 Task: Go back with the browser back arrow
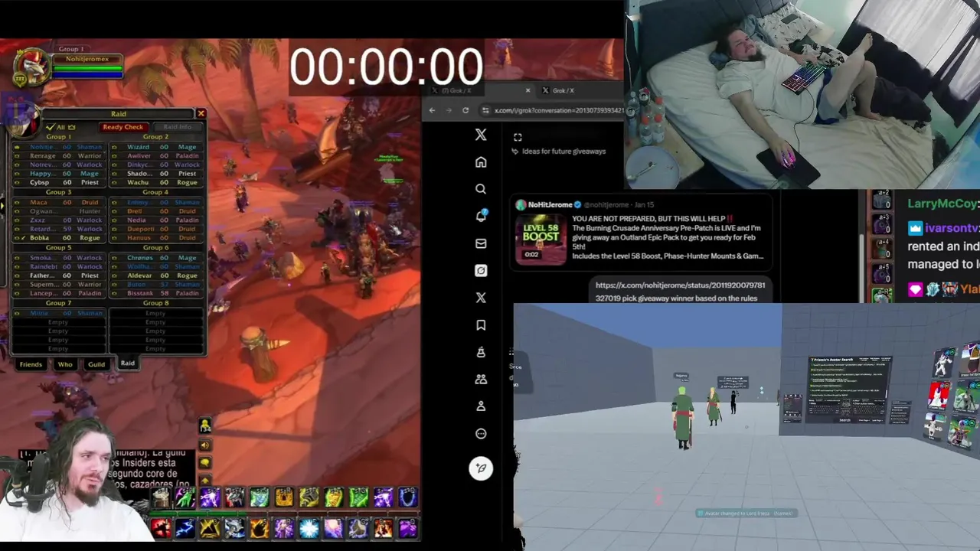(432, 110)
